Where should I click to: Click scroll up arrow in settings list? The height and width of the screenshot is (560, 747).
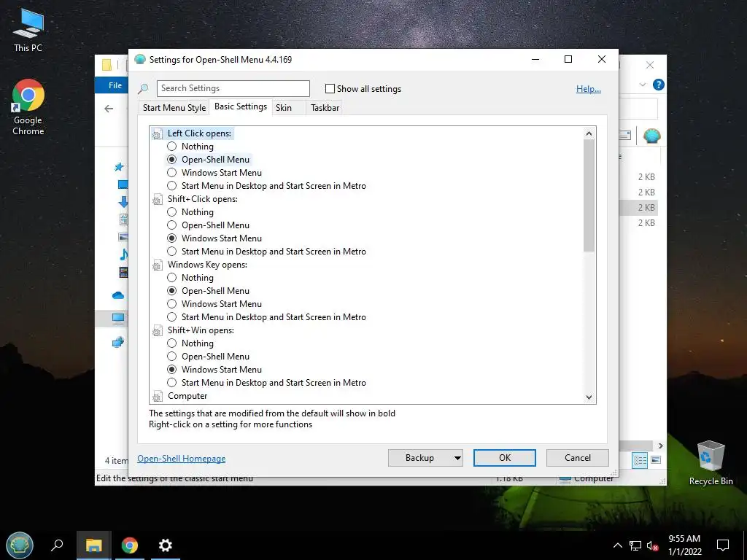(x=589, y=134)
